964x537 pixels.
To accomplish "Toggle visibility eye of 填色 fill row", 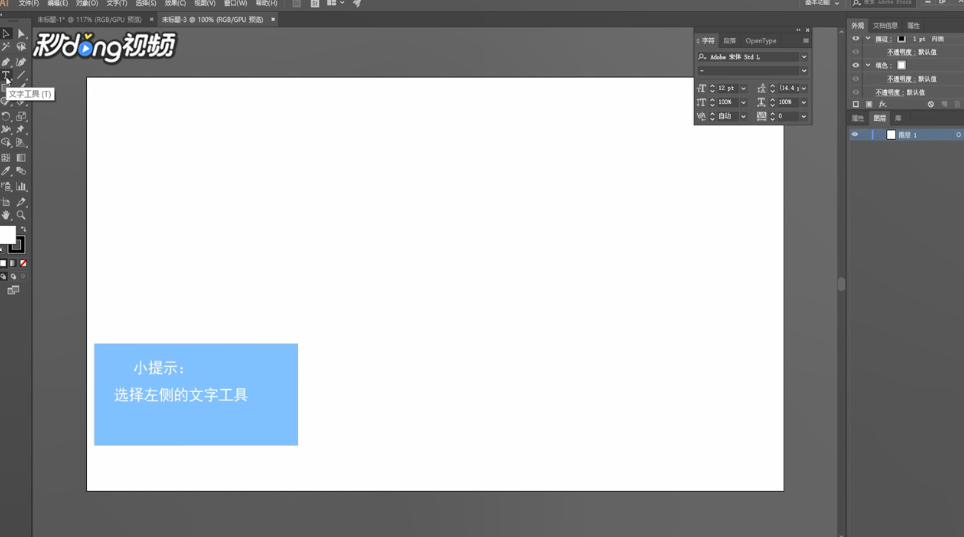I will pos(856,65).
